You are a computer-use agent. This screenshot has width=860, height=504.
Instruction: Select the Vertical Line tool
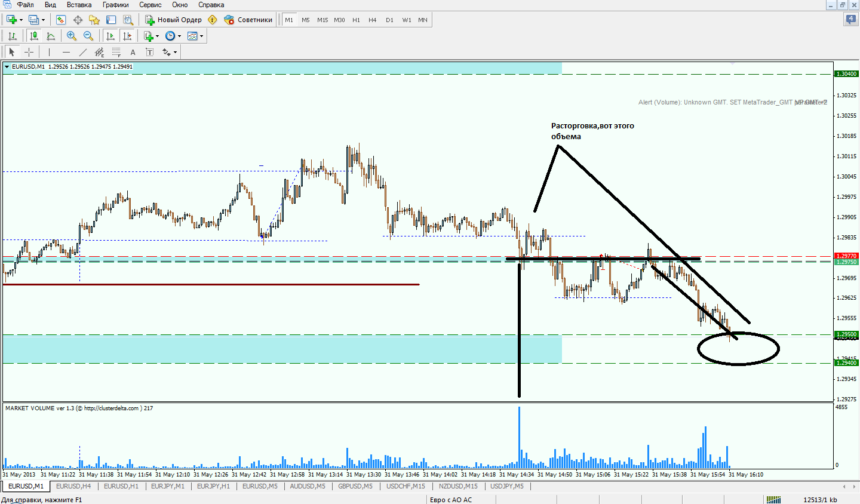click(50, 52)
